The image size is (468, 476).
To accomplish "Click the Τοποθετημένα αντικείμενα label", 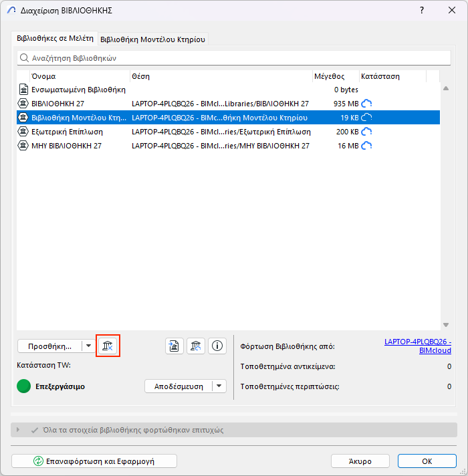I will (287, 366).
